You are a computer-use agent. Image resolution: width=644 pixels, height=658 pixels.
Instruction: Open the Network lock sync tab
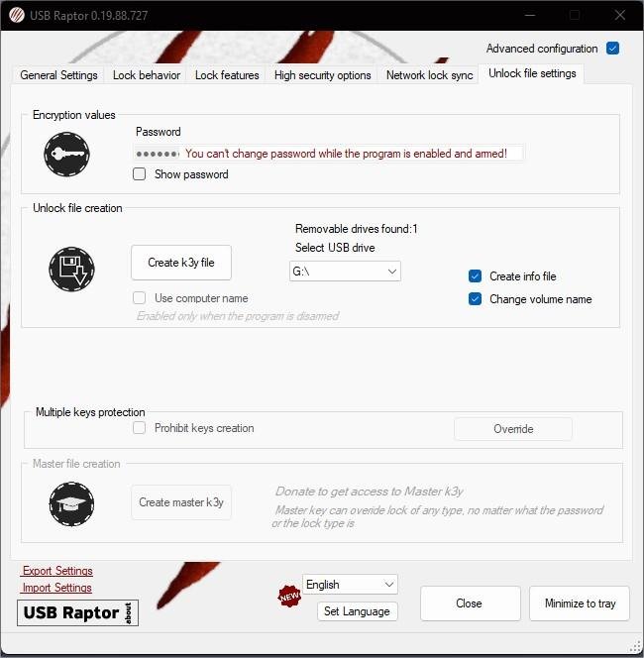point(429,75)
